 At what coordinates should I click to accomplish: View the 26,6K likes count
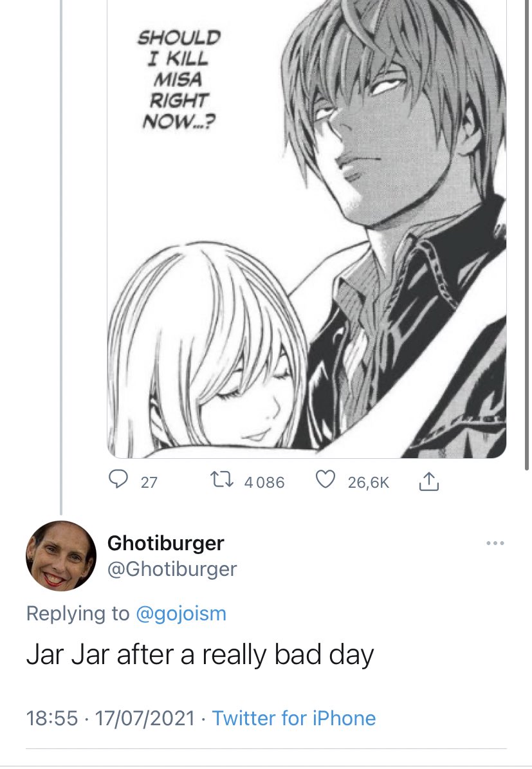coord(368,482)
